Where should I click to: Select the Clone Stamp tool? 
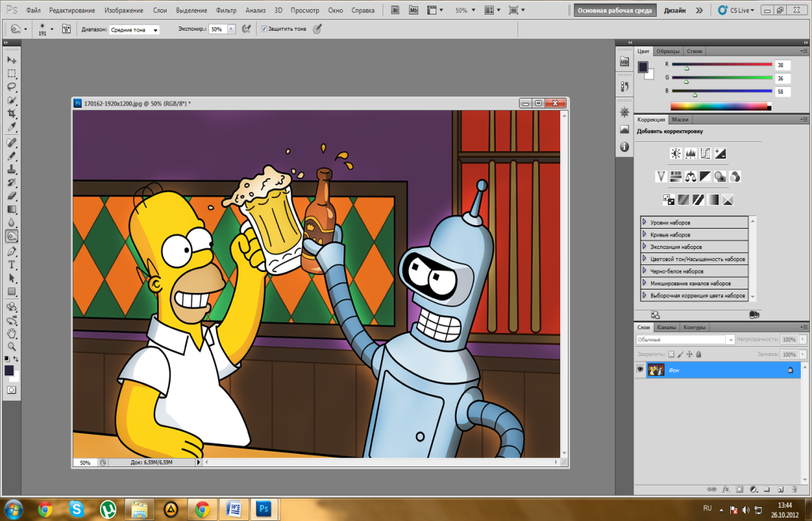pyautogui.click(x=11, y=169)
